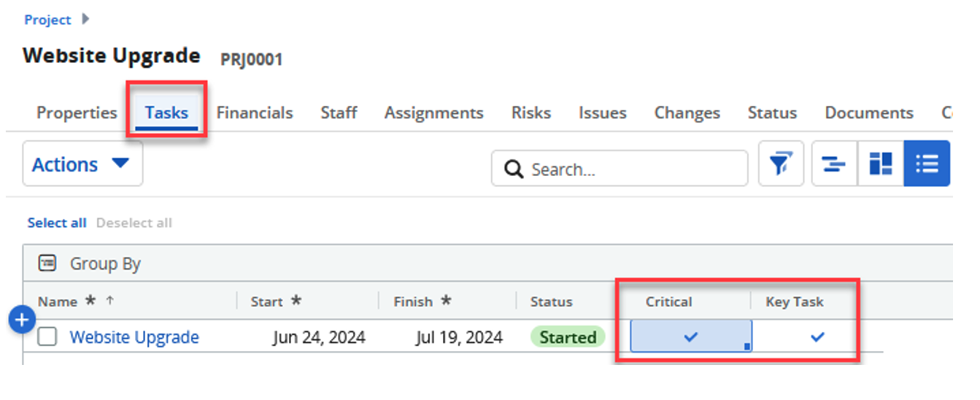Open the Staff tab
980x400 pixels.
(339, 113)
